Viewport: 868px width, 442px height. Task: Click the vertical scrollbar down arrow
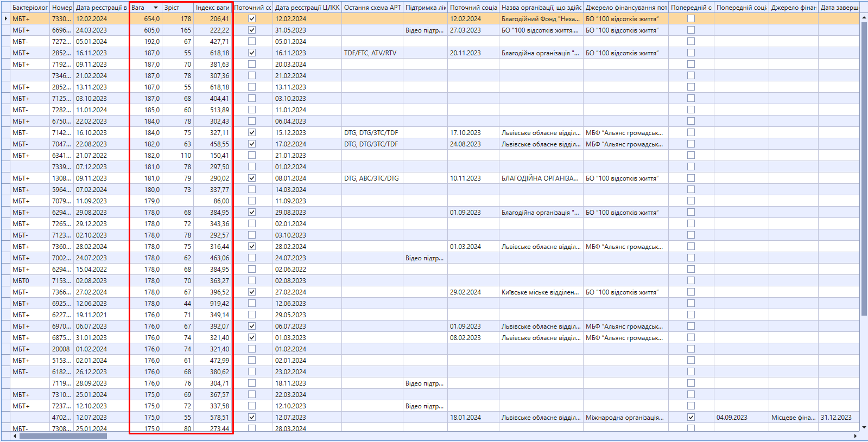[864, 428]
